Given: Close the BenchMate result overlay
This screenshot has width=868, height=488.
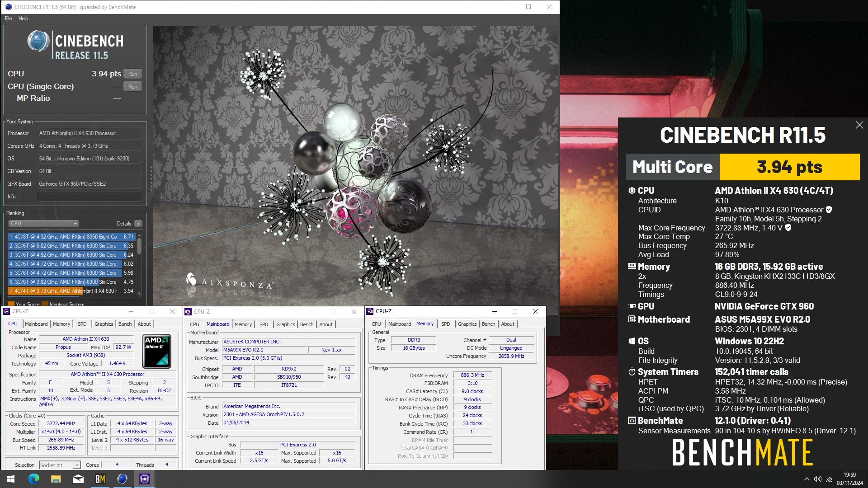Looking at the screenshot, I should 859,125.
